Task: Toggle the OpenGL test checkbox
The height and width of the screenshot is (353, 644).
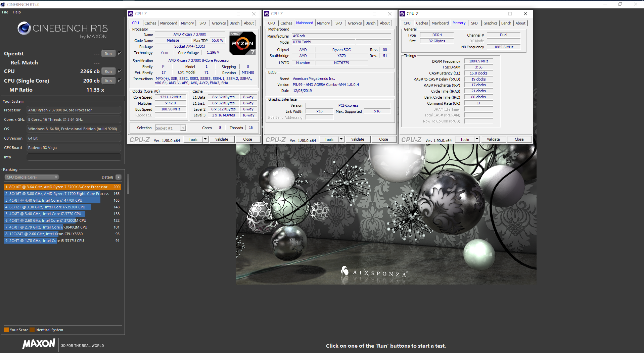Action: click(x=120, y=53)
